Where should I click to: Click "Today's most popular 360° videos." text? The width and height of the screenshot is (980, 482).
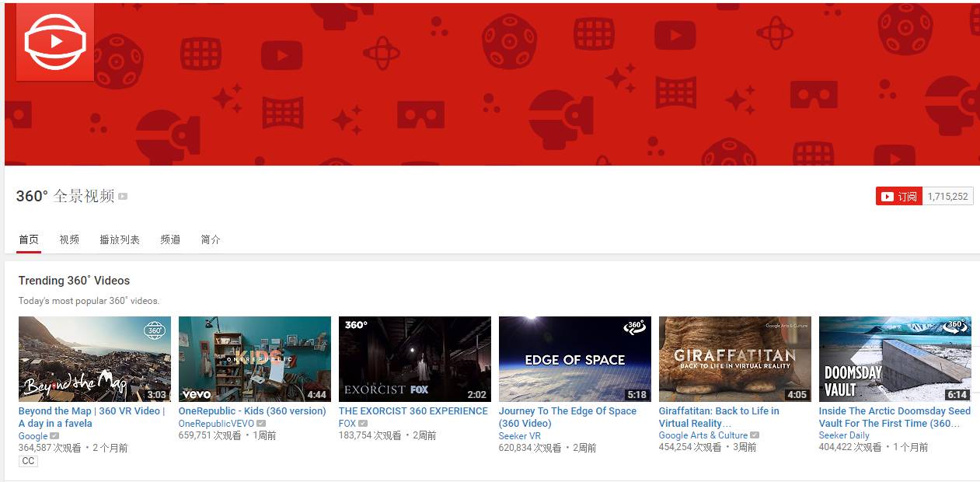[89, 301]
